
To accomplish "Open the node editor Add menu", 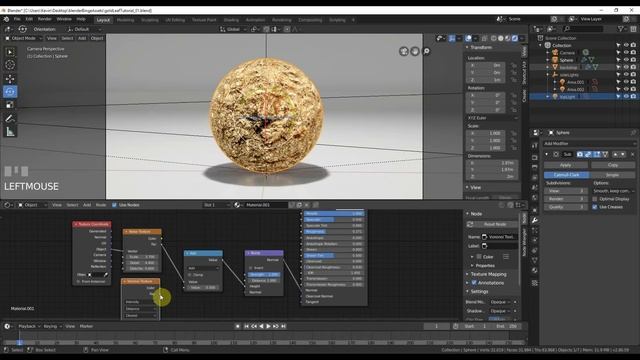I will point(87,205).
